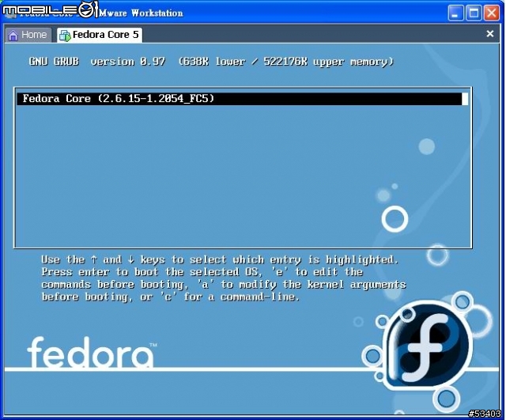This screenshot has height=420, width=506.
Task: Switch to the Home tab
Action: tap(28, 35)
